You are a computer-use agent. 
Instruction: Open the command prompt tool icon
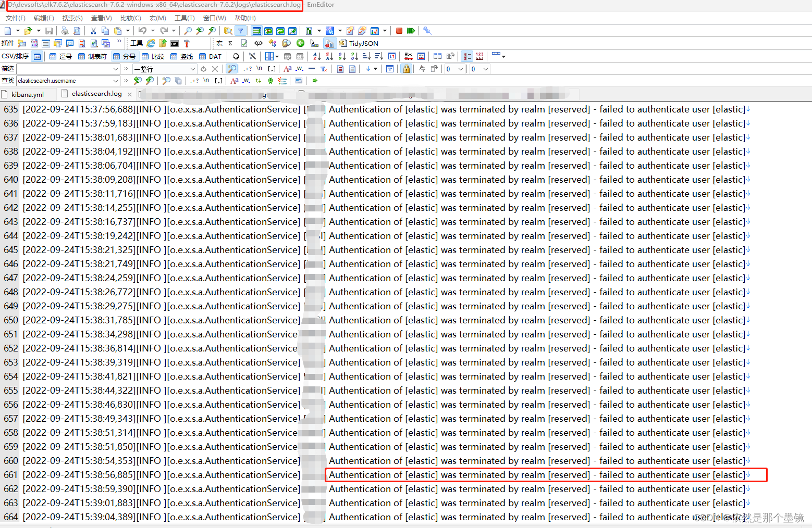tap(175, 43)
